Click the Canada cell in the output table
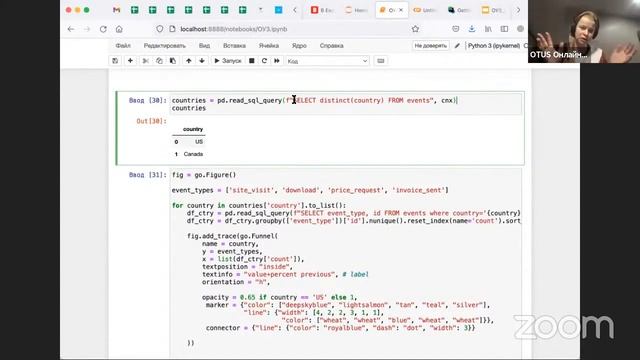 pyautogui.click(x=193, y=154)
